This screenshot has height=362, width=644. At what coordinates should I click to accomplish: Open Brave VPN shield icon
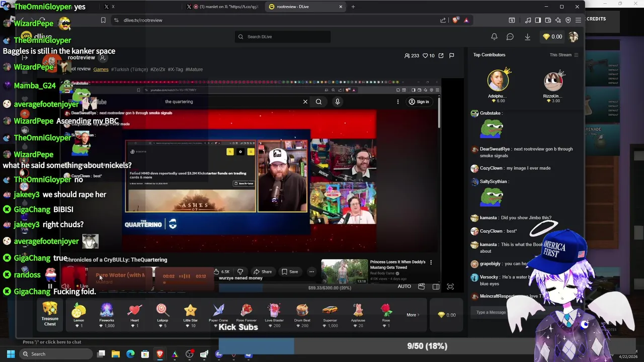[568, 20]
